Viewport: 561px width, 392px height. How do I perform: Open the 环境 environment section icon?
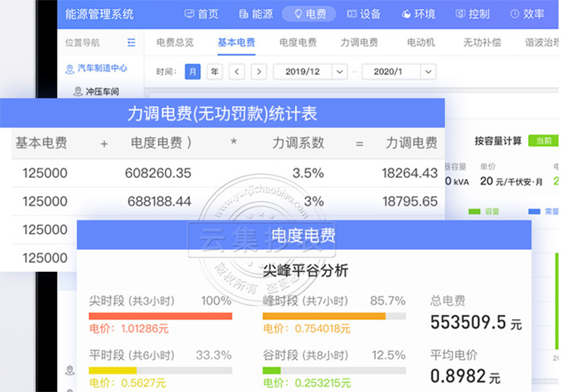click(406, 14)
